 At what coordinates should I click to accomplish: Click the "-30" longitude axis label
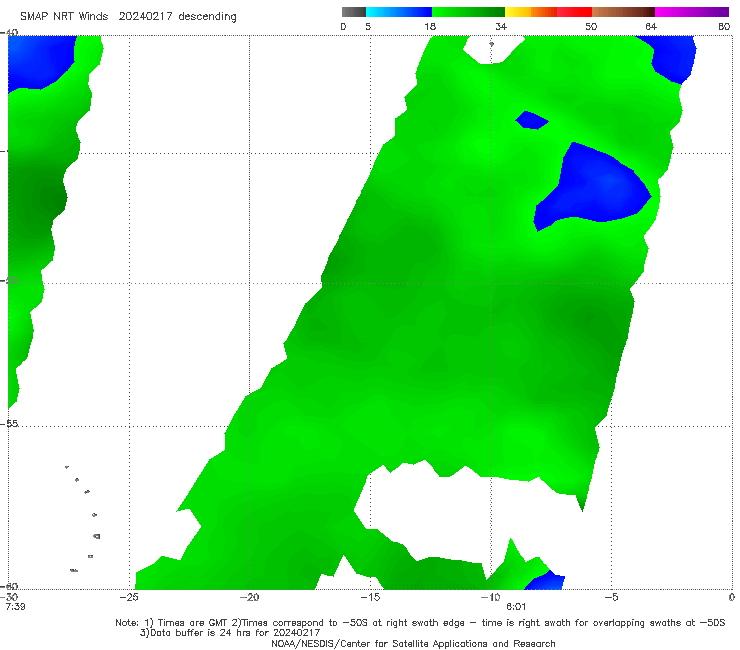[9, 597]
